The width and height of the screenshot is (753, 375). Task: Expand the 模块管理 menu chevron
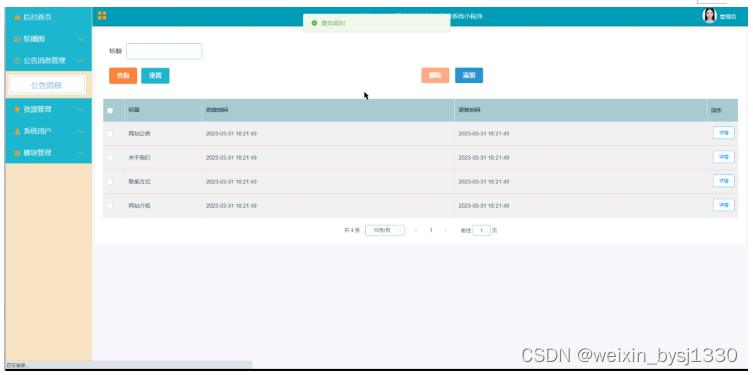click(x=81, y=153)
